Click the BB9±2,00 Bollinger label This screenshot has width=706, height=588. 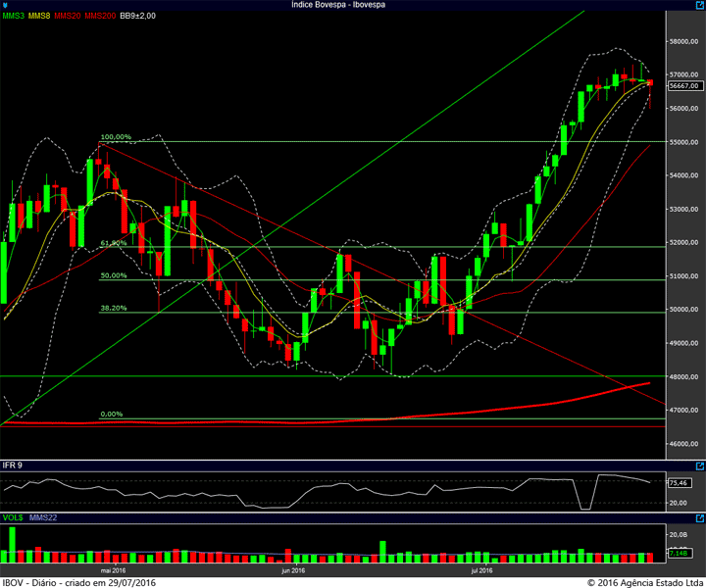(138, 16)
